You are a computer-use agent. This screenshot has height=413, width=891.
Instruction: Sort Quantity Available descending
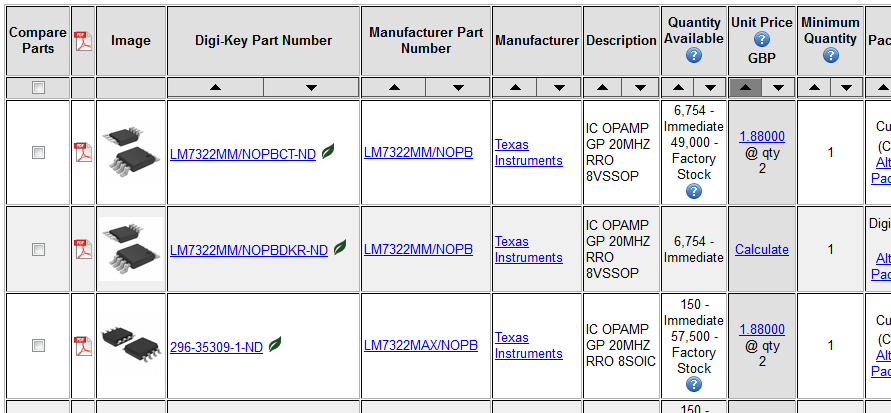click(x=710, y=87)
